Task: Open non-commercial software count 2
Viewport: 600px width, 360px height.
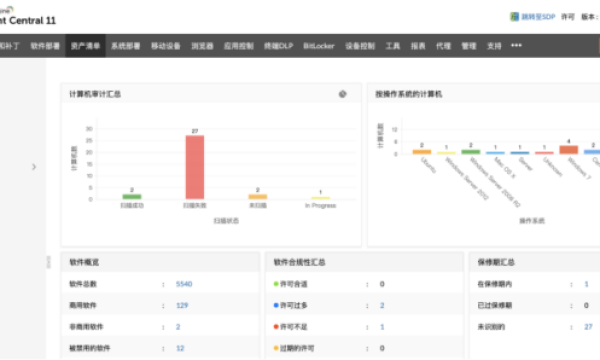Action: click(178, 327)
